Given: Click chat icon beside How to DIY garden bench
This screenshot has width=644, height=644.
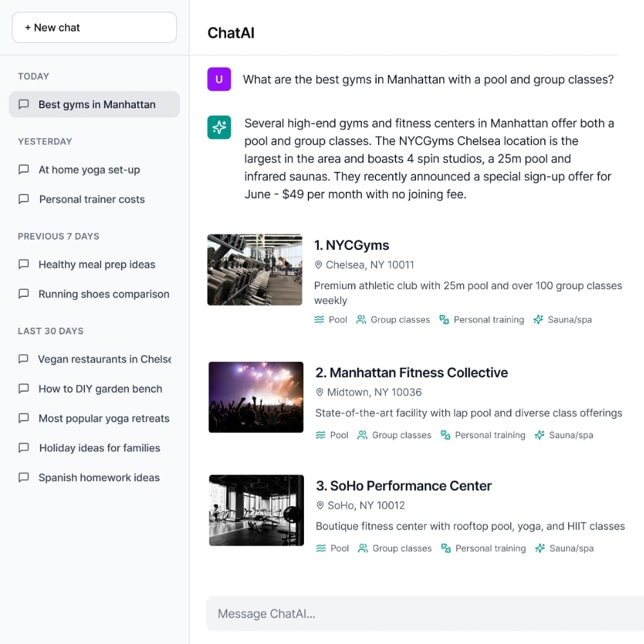Looking at the screenshot, I should (x=24, y=388).
